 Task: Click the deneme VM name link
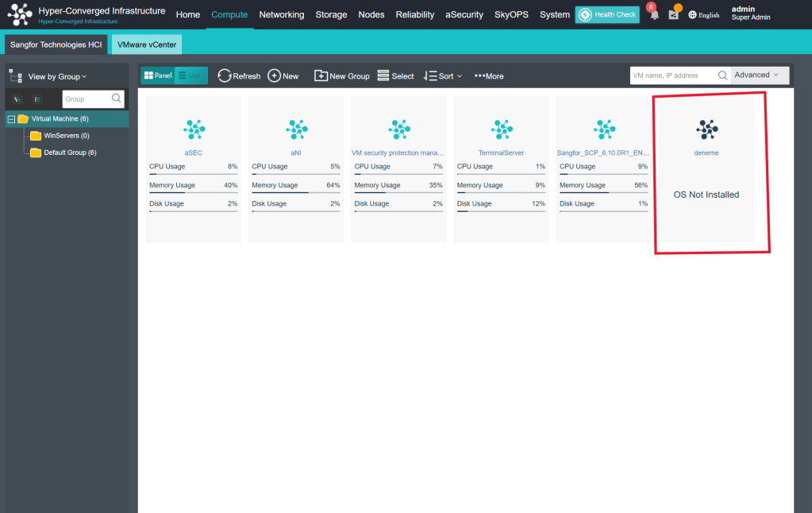click(706, 152)
